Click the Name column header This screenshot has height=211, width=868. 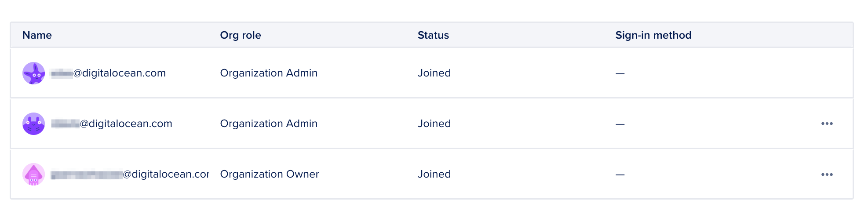coord(37,35)
